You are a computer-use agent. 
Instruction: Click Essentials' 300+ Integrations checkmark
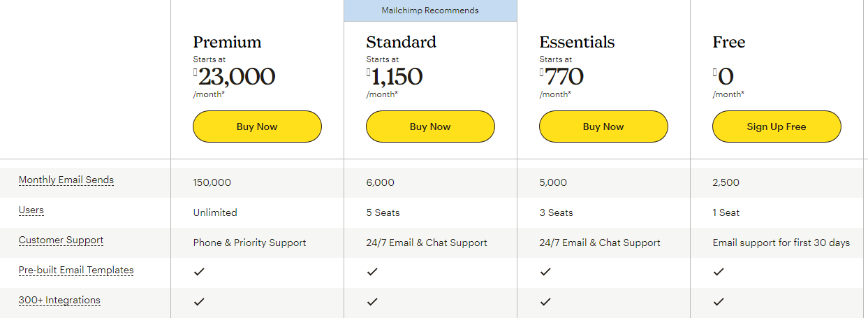tap(545, 302)
